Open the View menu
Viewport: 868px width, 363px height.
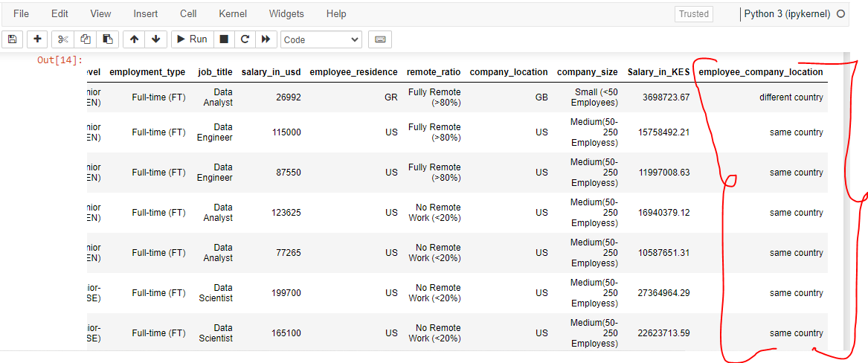[100, 14]
